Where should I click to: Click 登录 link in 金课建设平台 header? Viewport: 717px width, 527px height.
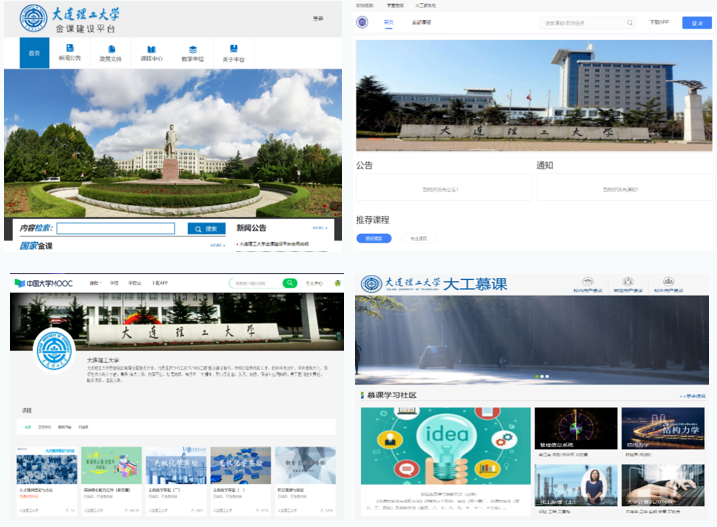coord(318,19)
